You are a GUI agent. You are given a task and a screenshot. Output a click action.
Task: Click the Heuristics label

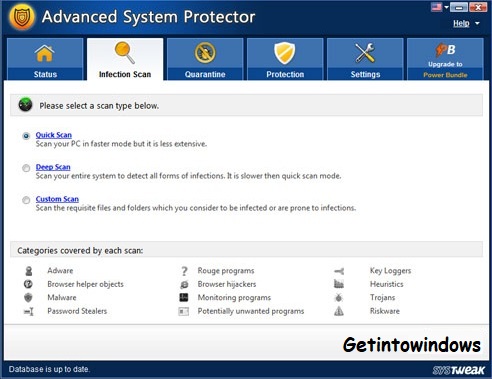[386, 284]
